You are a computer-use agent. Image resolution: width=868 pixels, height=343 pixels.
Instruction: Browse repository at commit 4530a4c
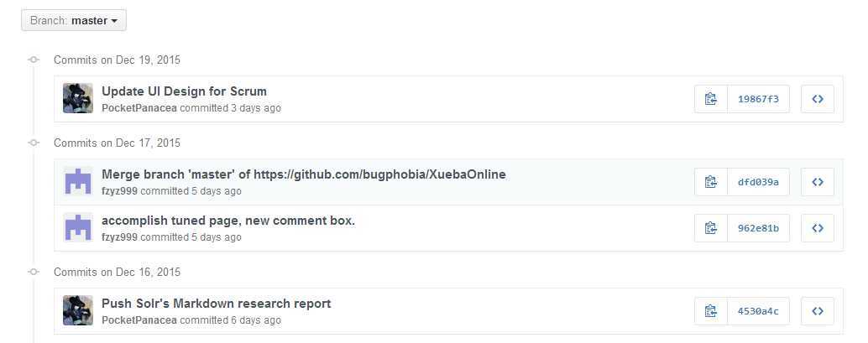817,311
